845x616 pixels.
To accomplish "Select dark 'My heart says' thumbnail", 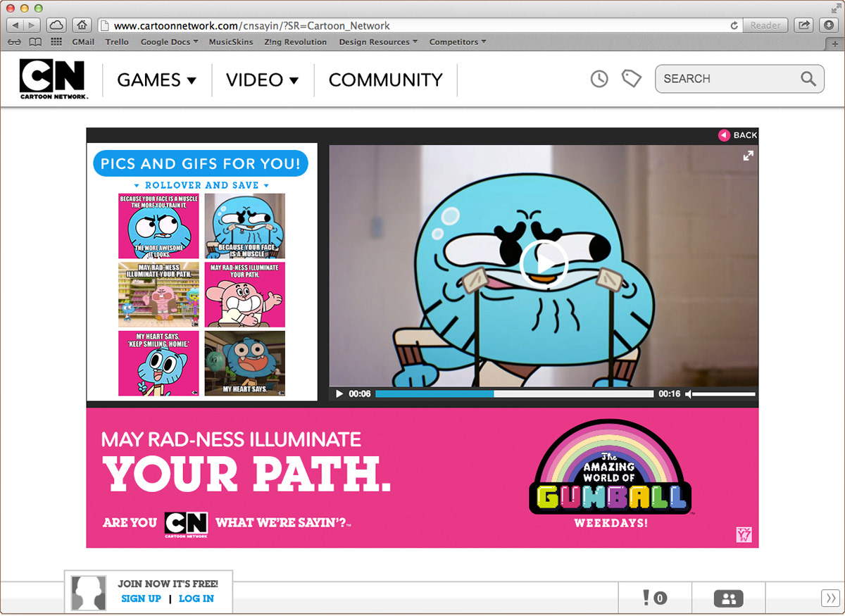I will 245,363.
